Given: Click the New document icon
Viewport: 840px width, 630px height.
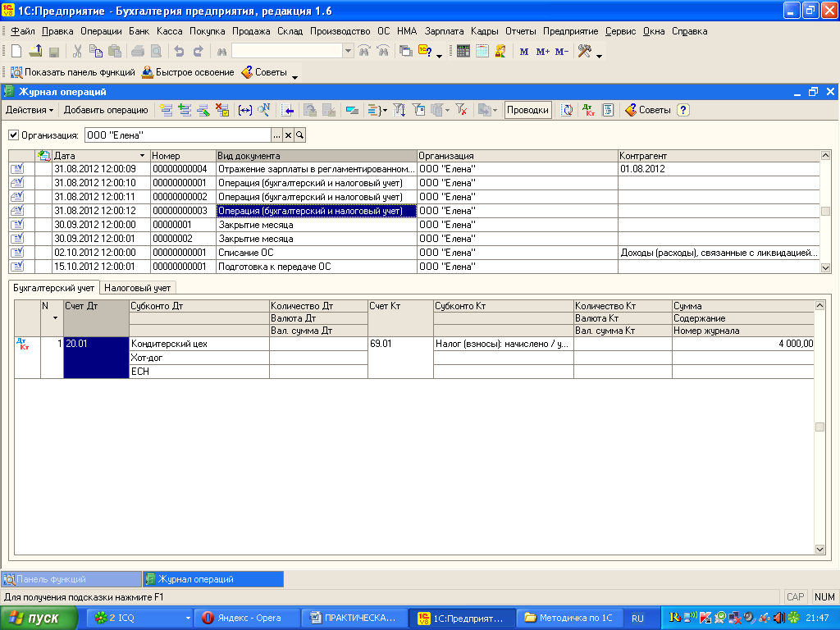Looking at the screenshot, I should click(x=16, y=52).
